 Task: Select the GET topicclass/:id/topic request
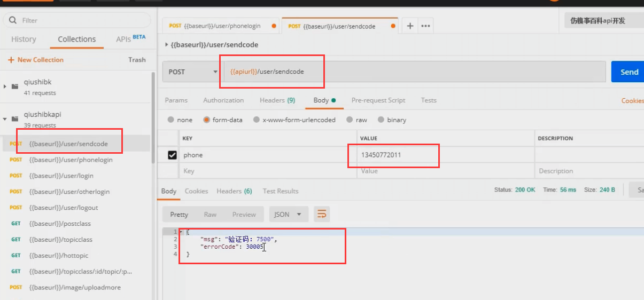(x=75, y=271)
